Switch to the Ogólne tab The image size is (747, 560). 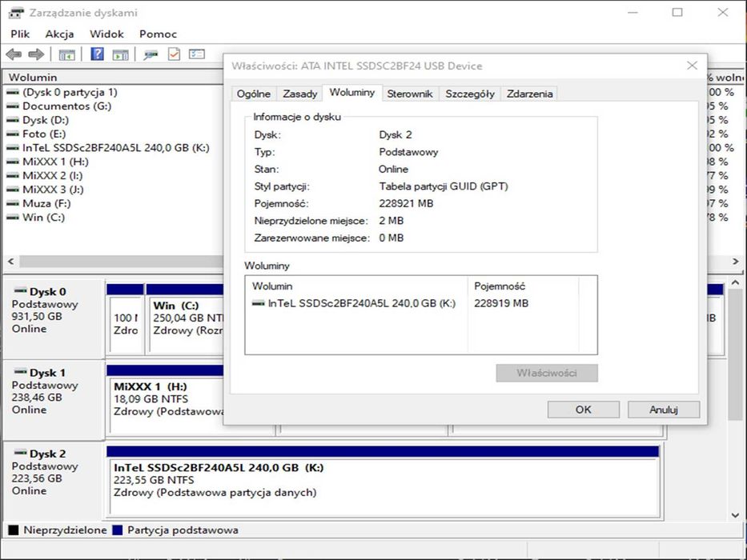[x=254, y=94]
